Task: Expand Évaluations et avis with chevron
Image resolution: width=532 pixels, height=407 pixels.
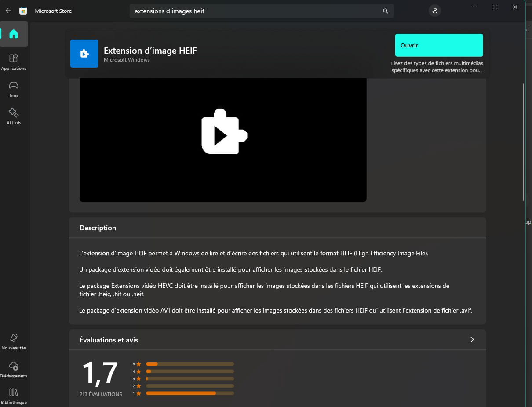Action: [x=472, y=339]
